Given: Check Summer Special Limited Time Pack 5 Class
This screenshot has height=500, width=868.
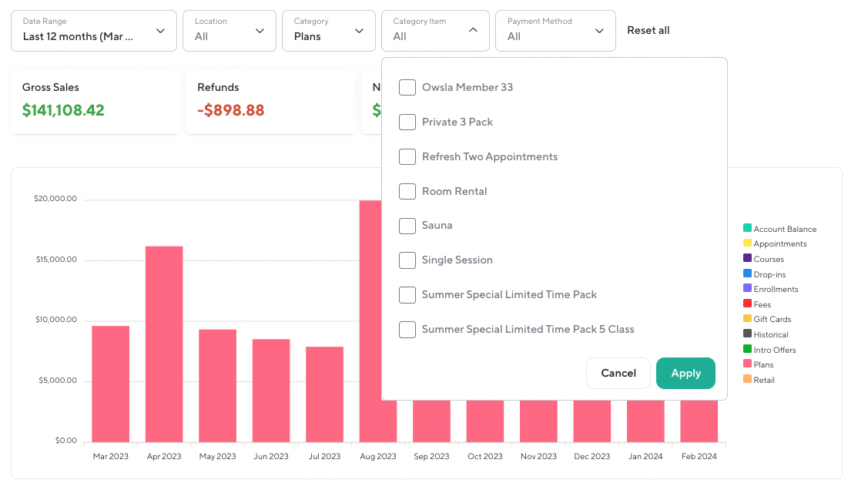Looking at the screenshot, I should coord(407,330).
